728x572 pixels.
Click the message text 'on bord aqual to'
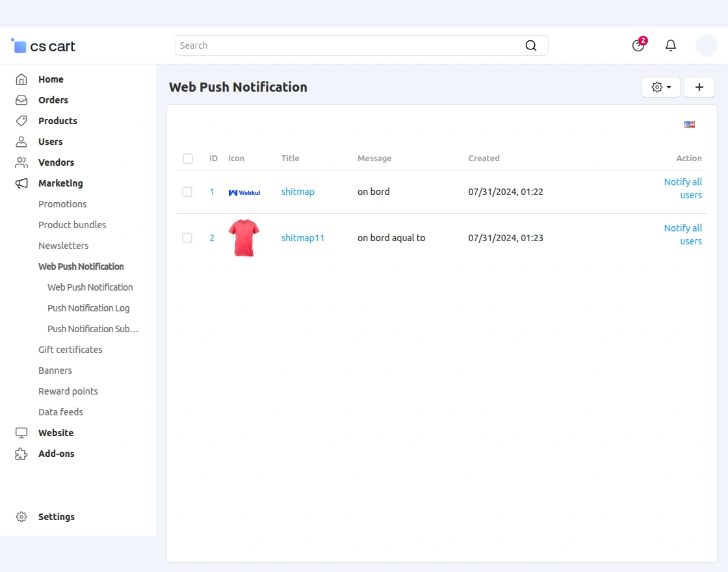391,238
